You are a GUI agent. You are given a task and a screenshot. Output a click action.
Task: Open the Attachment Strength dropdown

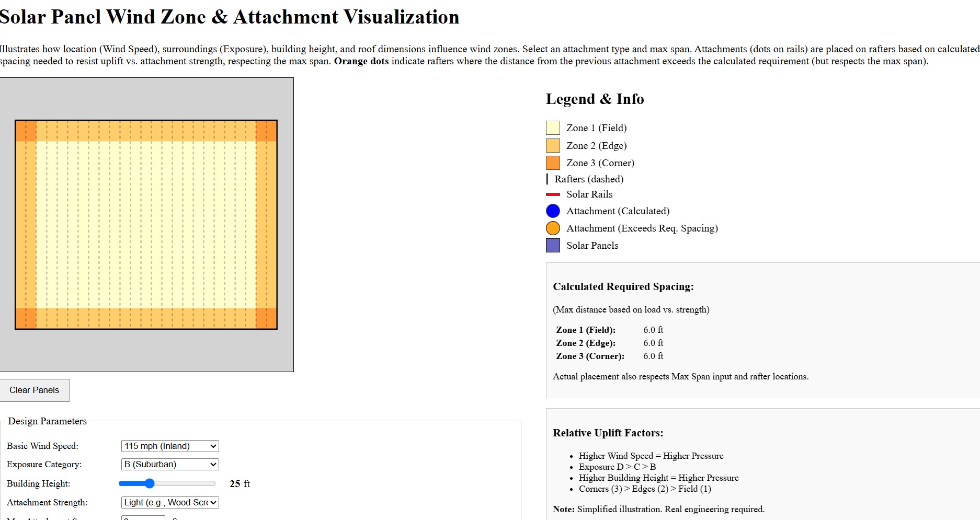(170, 502)
